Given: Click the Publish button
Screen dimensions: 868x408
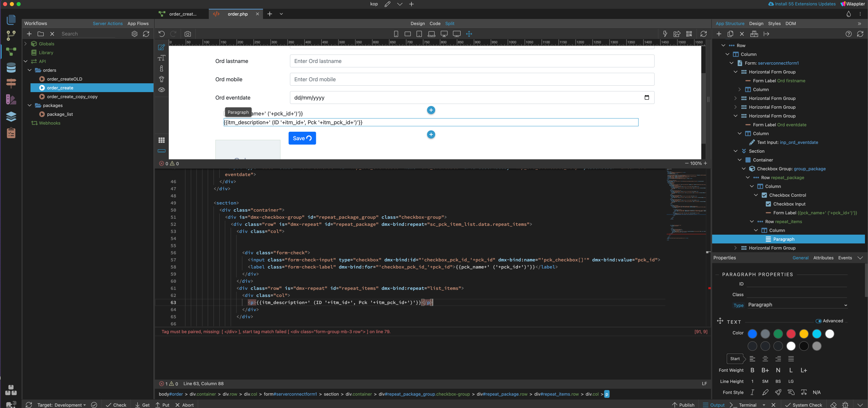Looking at the screenshot, I should 683,405.
